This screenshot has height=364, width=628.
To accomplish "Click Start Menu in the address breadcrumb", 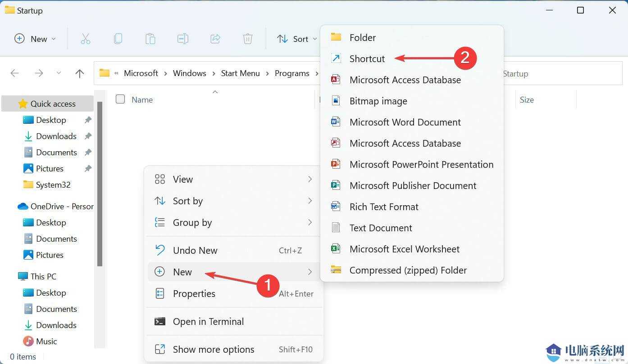I will click(240, 73).
